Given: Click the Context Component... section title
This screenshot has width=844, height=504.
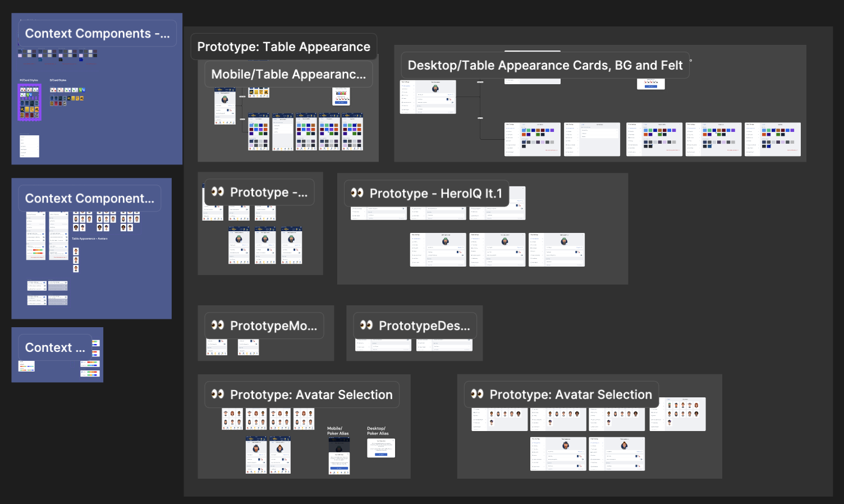Looking at the screenshot, I should click(x=89, y=199).
